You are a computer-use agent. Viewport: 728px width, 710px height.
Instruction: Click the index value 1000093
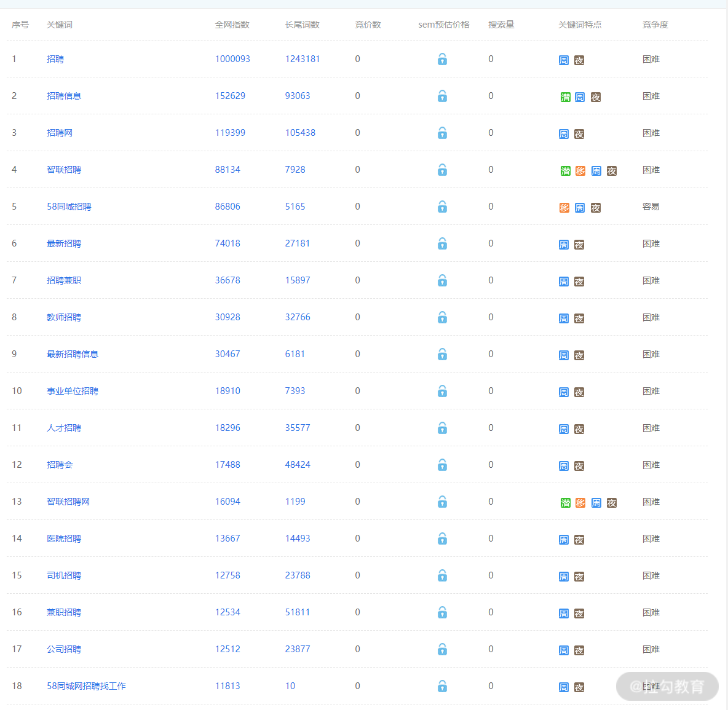(x=232, y=59)
